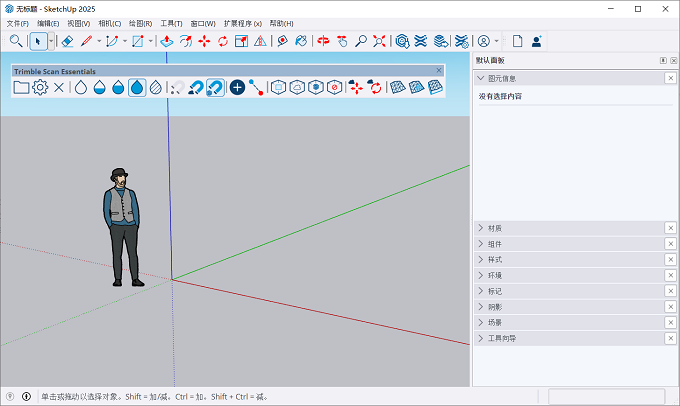
Task: Open Scan Essentials settings gear
Action: 40,88
